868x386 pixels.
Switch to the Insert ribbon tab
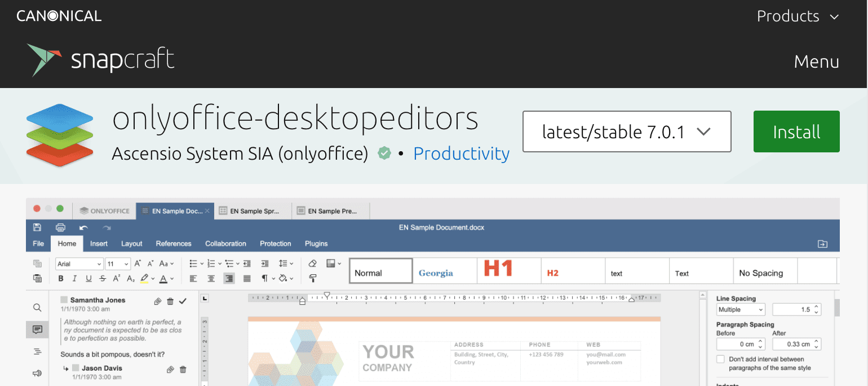[x=99, y=244]
